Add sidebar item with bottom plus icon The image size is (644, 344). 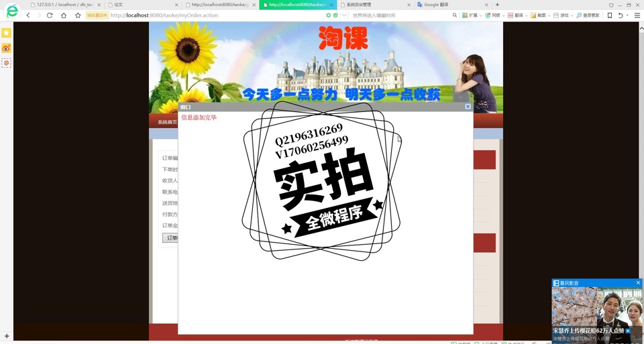tap(6, 336)
